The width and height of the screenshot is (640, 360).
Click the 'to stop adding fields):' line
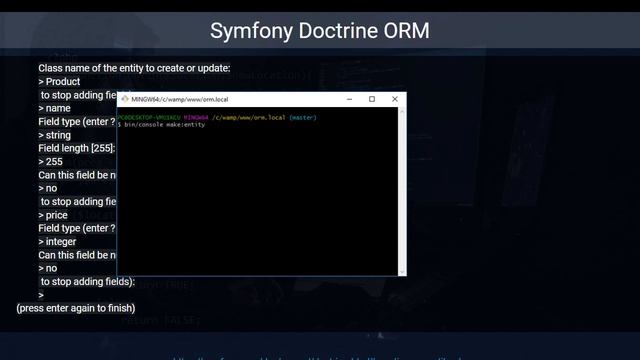click(87, 282)
